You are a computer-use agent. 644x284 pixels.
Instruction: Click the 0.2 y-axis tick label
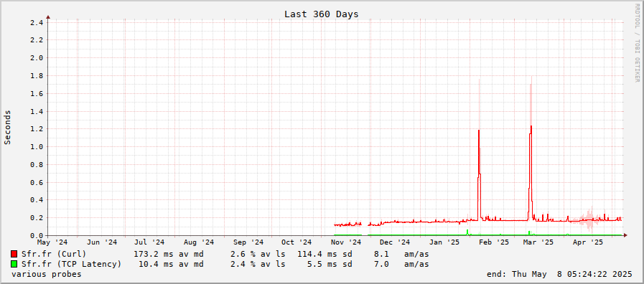(37, 218)
